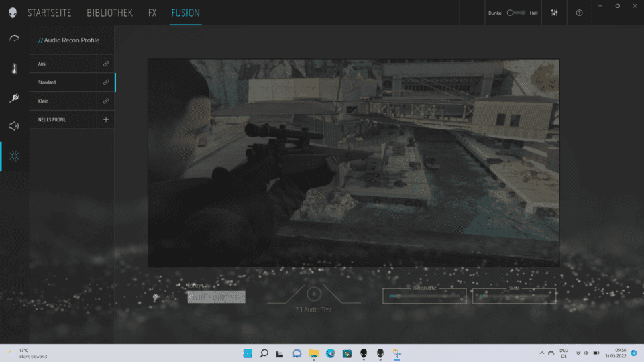Select the Audio Recon icon in sidebar
The image size is (644, 362).
coord(14,156)
